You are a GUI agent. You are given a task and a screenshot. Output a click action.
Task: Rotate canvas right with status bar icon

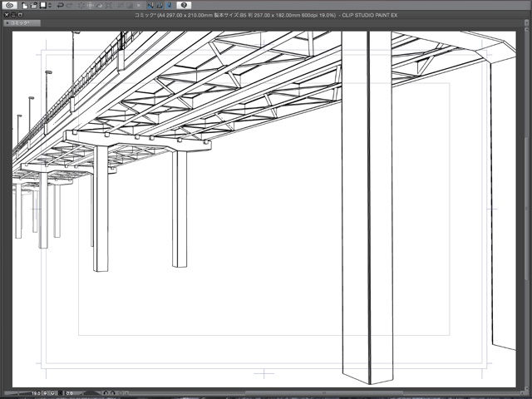[113, 393]
